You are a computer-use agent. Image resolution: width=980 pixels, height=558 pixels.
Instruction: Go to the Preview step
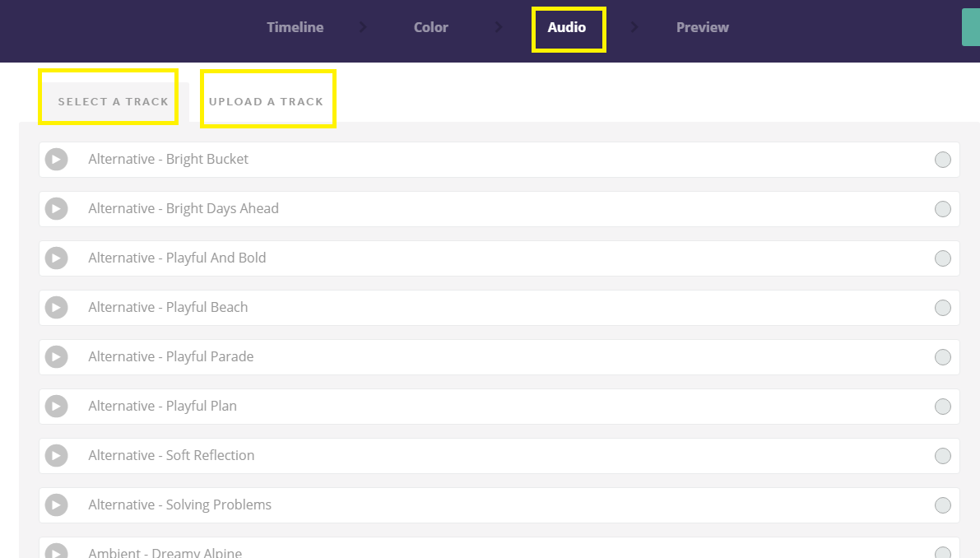pos(703,27)
